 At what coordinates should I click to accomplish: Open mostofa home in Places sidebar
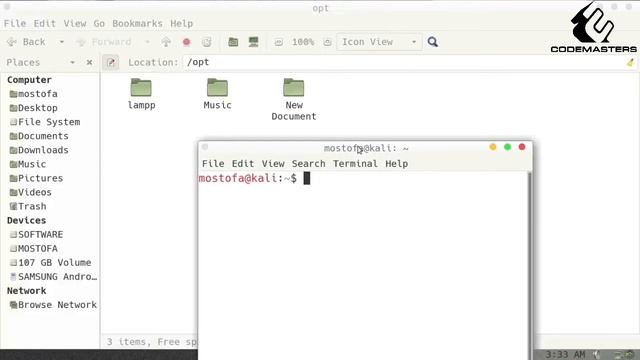click(x=33, y=94)
